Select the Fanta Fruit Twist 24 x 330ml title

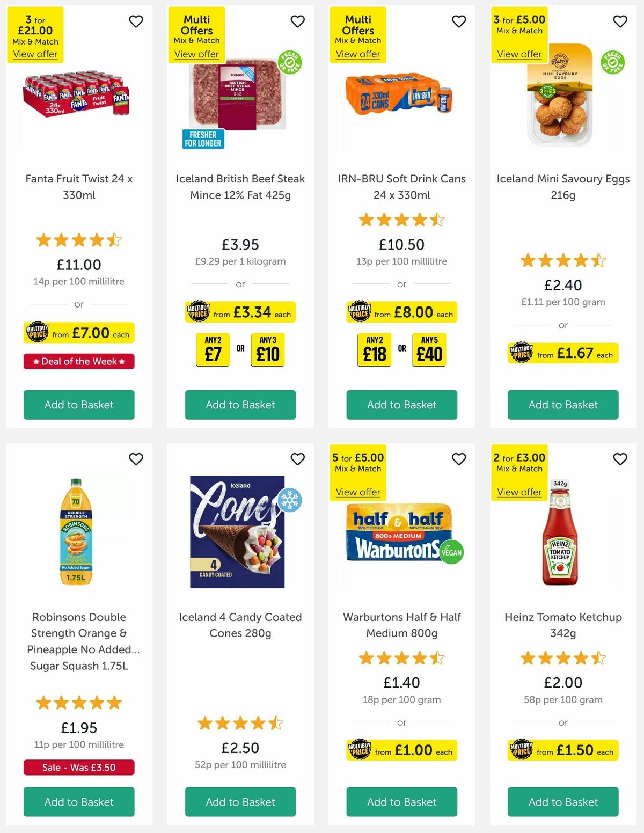(x=79, y=187)
